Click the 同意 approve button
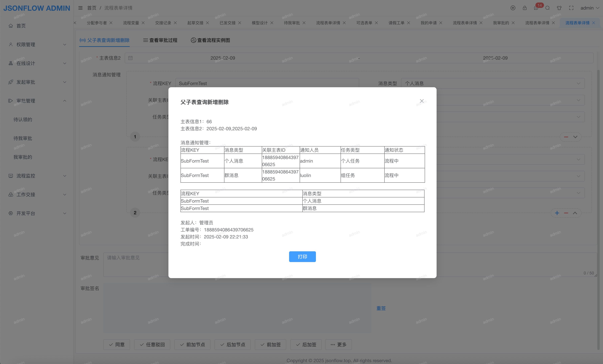Screen dimensions: 603x364 (x=117, y=344)
